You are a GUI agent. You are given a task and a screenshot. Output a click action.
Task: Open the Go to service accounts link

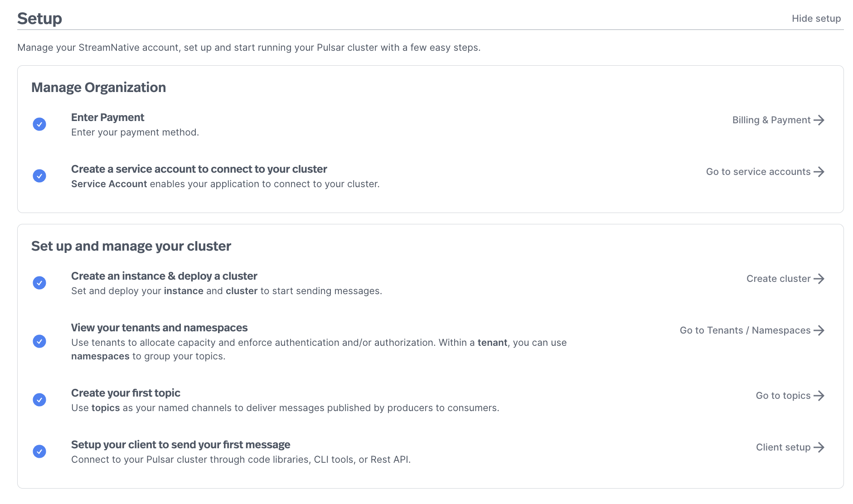[x=758, y=172]
